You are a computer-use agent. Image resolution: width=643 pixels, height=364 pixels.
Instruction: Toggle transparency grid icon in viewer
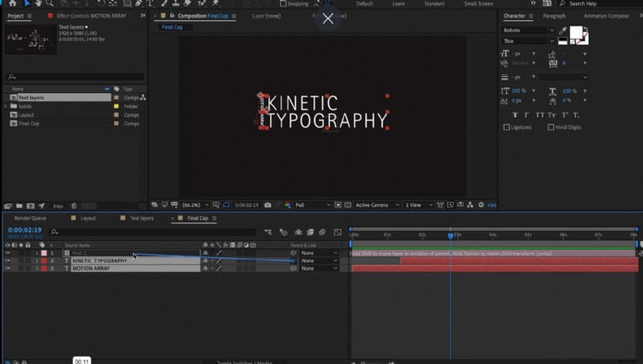348,205
